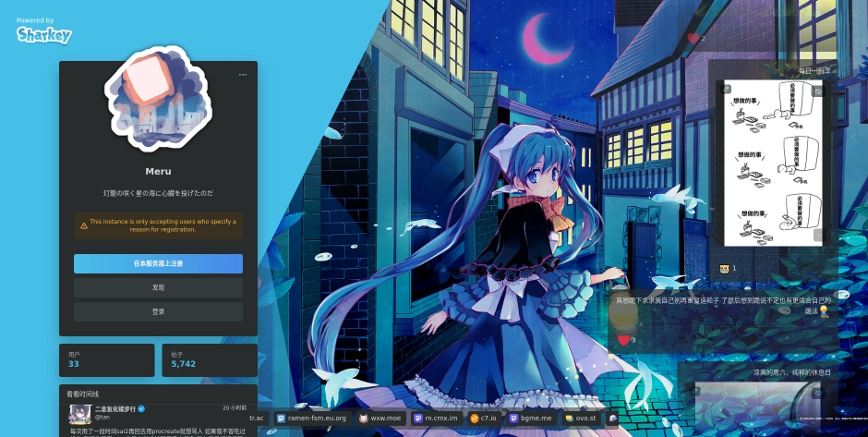Open the wxw.moe instance chip
This screenshot has height=437, width=868.
point(380,419)
